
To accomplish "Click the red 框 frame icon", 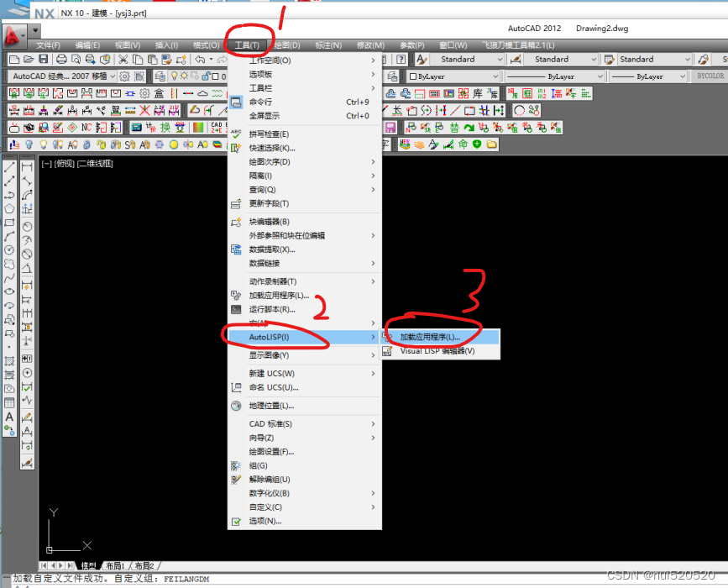I will (x=527, y=93).
